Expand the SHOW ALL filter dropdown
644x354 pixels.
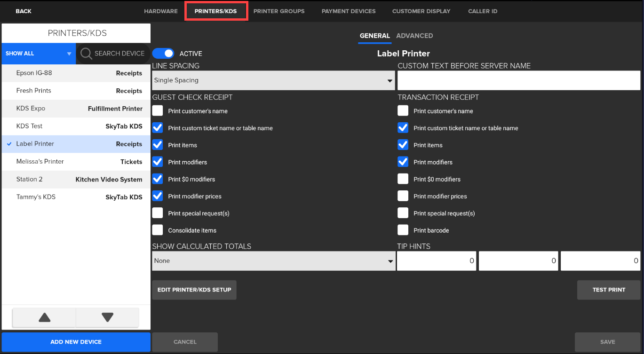38,53
